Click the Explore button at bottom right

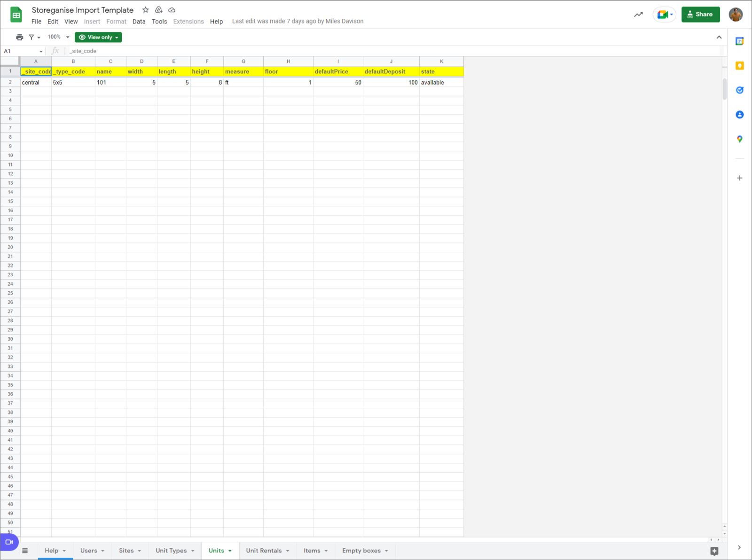pos(714,551)
